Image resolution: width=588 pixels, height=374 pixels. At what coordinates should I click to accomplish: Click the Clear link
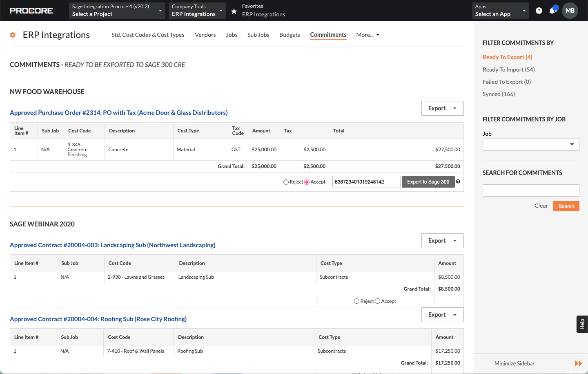pyautogui.click(x=541, y=206)
